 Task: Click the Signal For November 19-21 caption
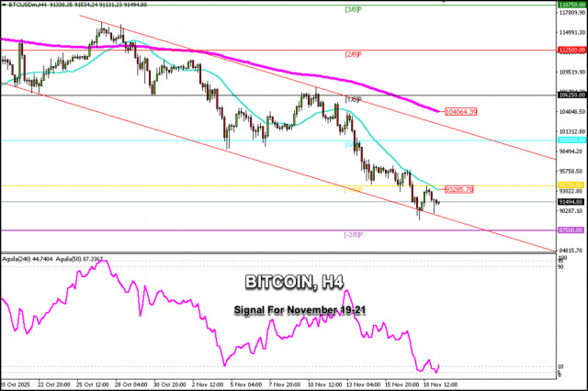point(300,310)
